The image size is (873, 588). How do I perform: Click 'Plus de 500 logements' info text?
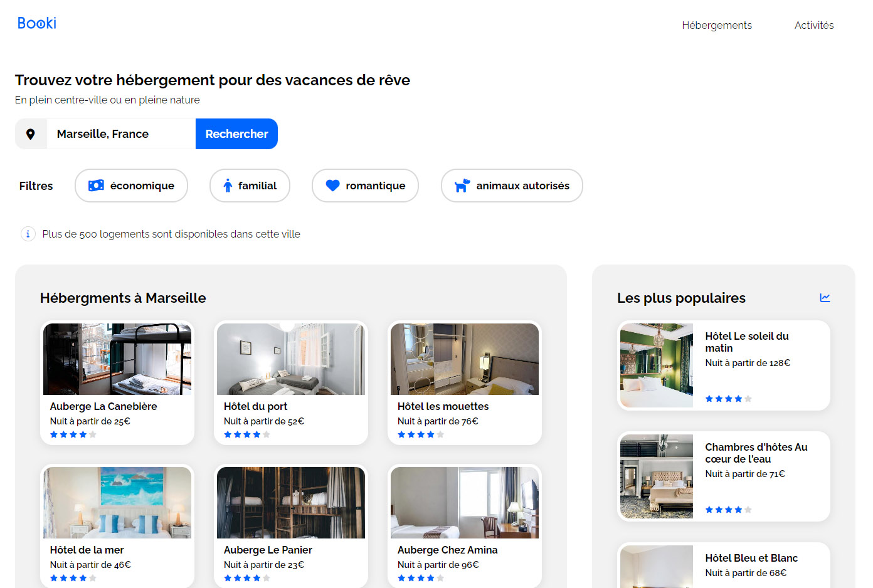pyautogui.click(x=171, y=234)
